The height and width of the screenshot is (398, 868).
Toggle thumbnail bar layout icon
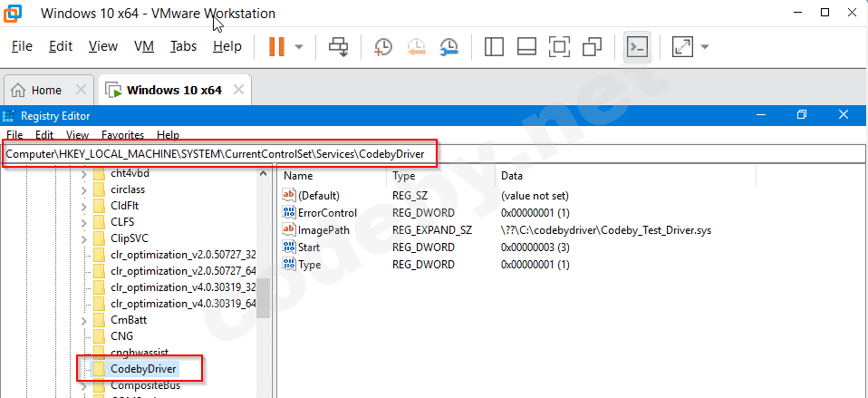526,46
